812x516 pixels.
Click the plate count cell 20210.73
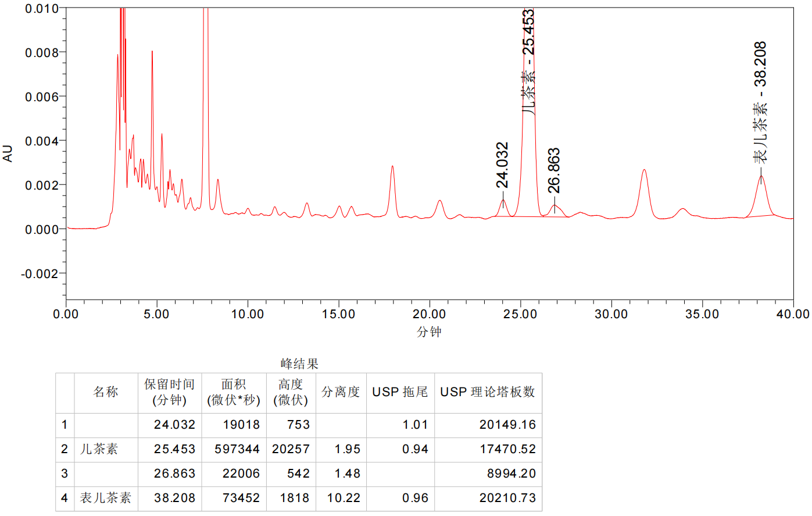(x=507, y=499)
